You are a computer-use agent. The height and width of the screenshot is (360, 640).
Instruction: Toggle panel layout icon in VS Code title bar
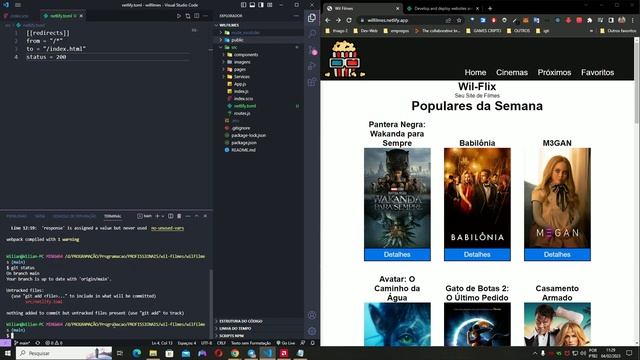click(252, 5)
